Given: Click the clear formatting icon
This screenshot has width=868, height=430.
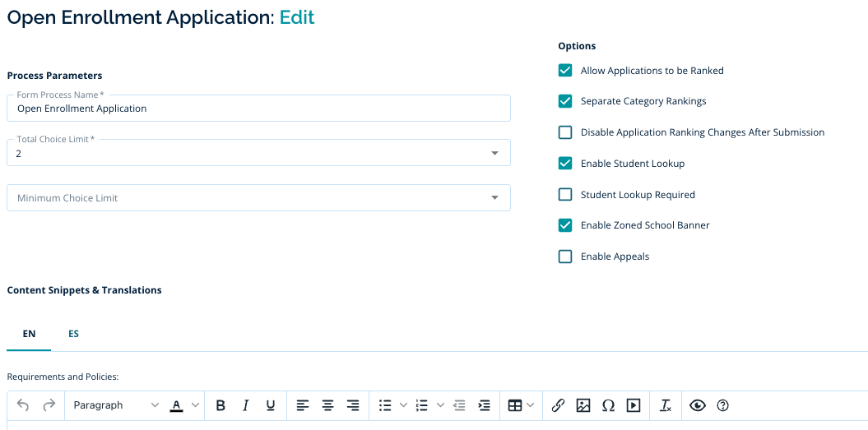Looking at the screenshot, I should click(666, 405).
